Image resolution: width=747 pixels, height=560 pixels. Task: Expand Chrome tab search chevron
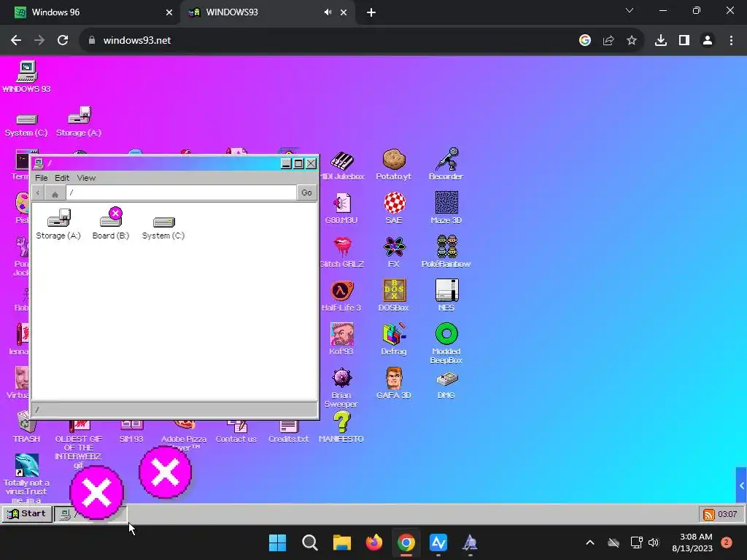click(x=630, y=10)
